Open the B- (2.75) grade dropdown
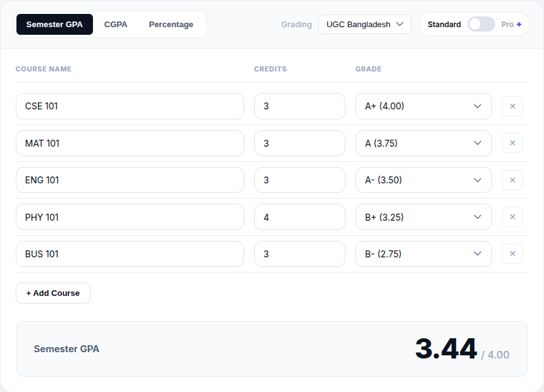 pos(423,254)
